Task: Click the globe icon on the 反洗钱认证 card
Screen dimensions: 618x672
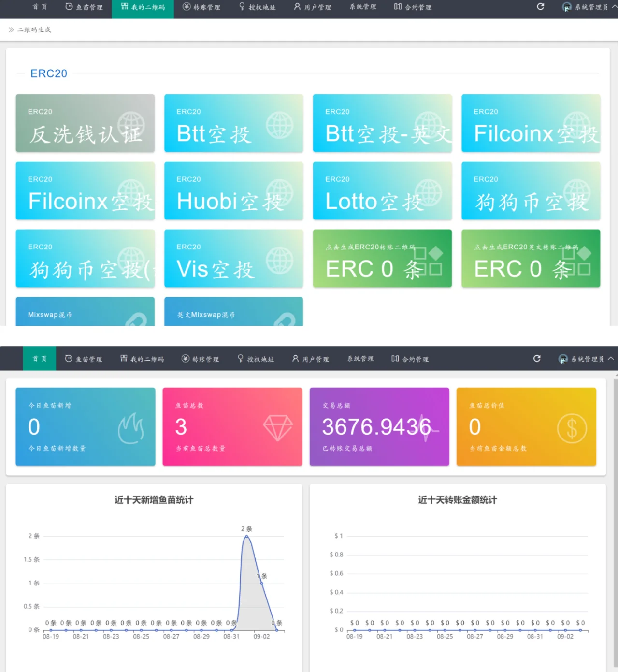Action: pos(131,125)
